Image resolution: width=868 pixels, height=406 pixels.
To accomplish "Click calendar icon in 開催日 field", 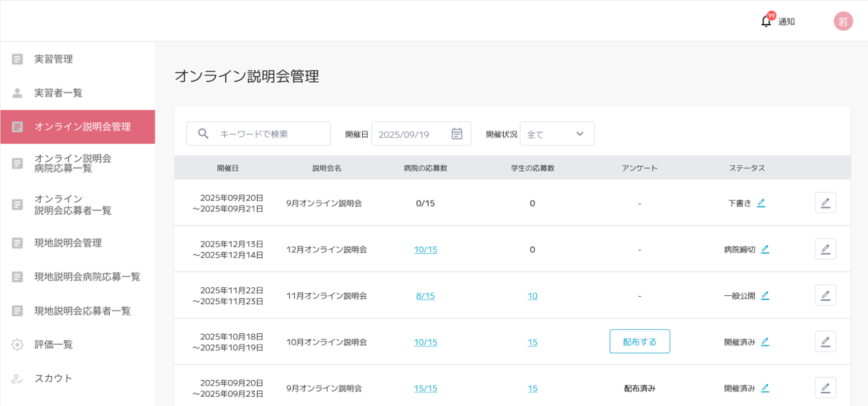I will [457, 134].
